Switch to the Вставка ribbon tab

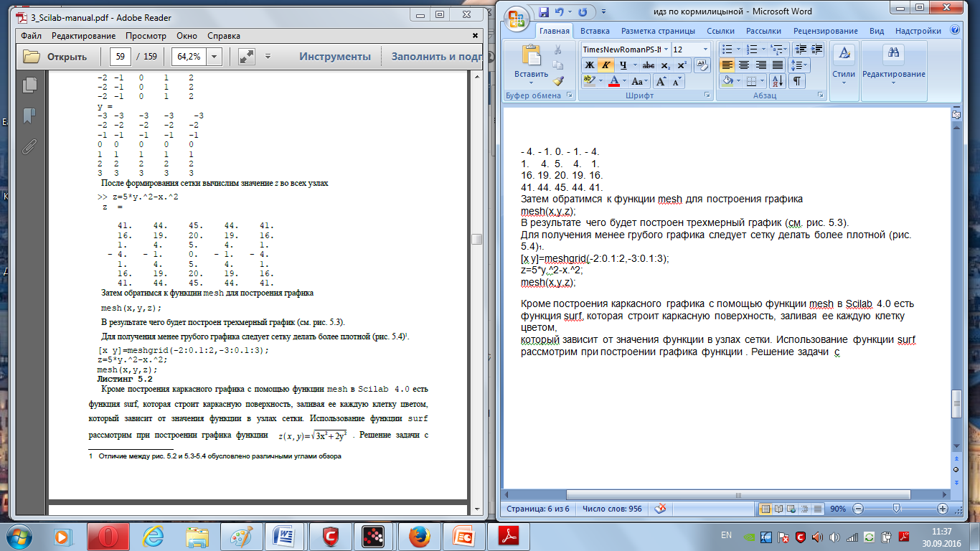point(595,31)
